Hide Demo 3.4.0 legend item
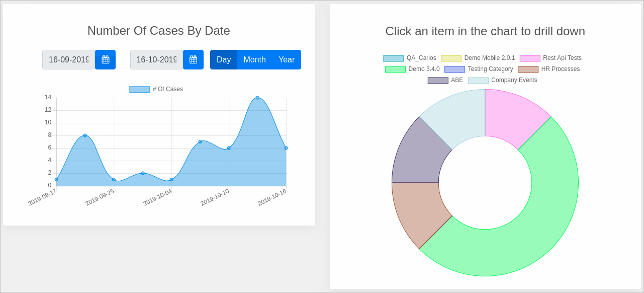Image resolution: width=644 pixels, height=293 pixels. (x=412, y=69)
